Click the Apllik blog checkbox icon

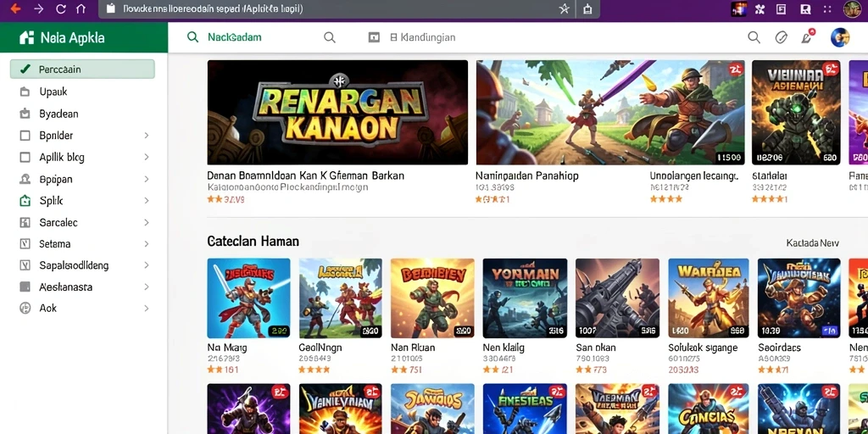tap(25, 157)
